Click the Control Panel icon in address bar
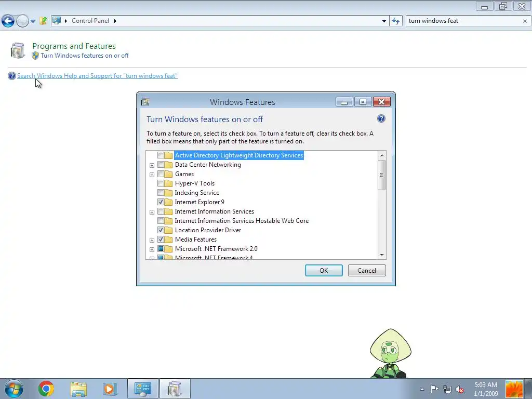 click(x=57, y=21)
